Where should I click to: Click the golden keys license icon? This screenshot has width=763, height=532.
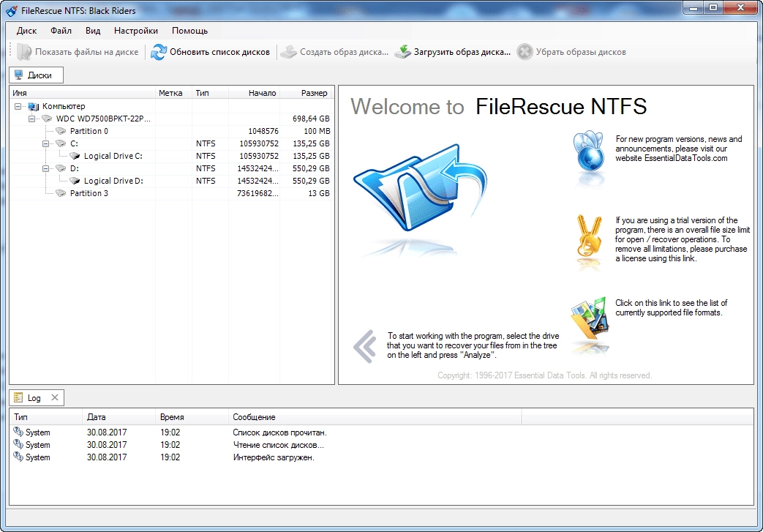point(588,236)
